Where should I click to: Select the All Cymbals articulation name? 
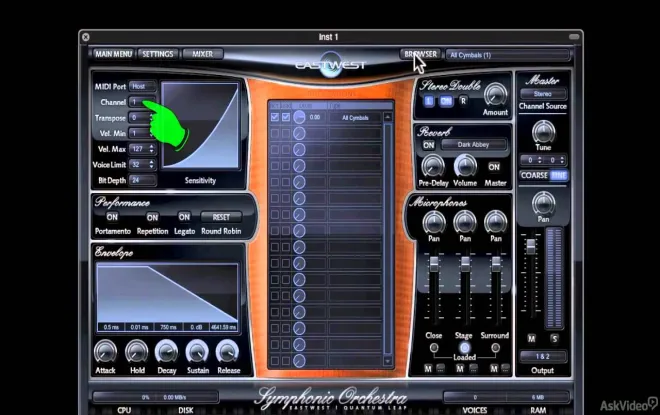(355, 118)
